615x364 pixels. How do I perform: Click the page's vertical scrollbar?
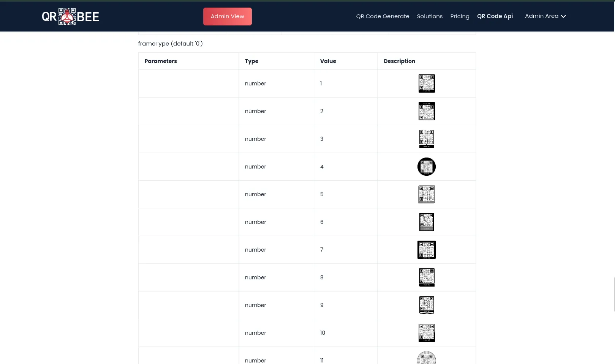(613, 294)
